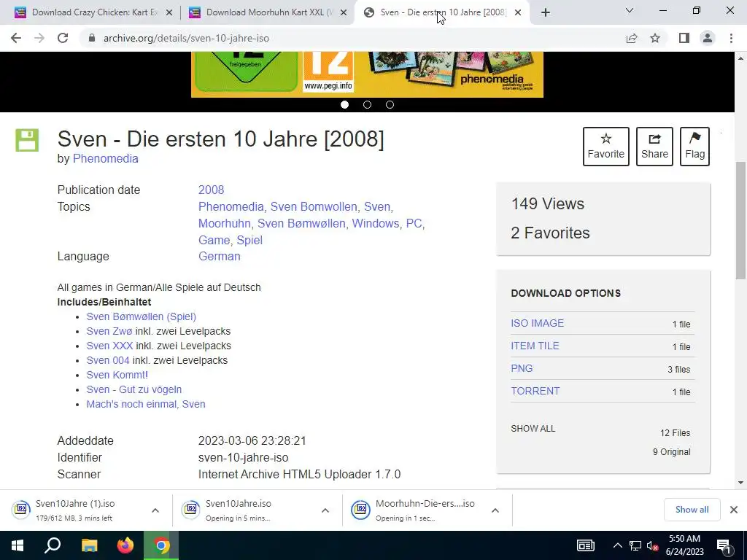Expand options for Sven10Jahre (1).iso download

[x=155, y=510]
